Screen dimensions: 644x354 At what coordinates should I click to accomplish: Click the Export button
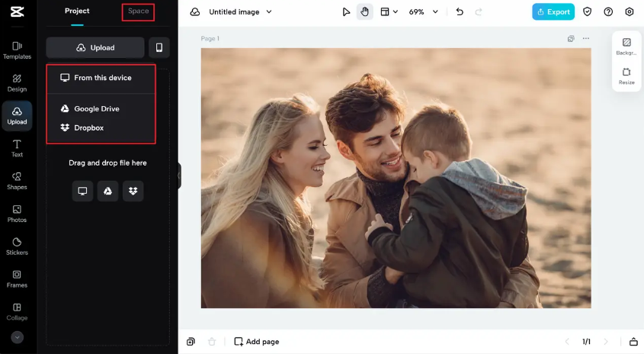[x=553, y=12]
